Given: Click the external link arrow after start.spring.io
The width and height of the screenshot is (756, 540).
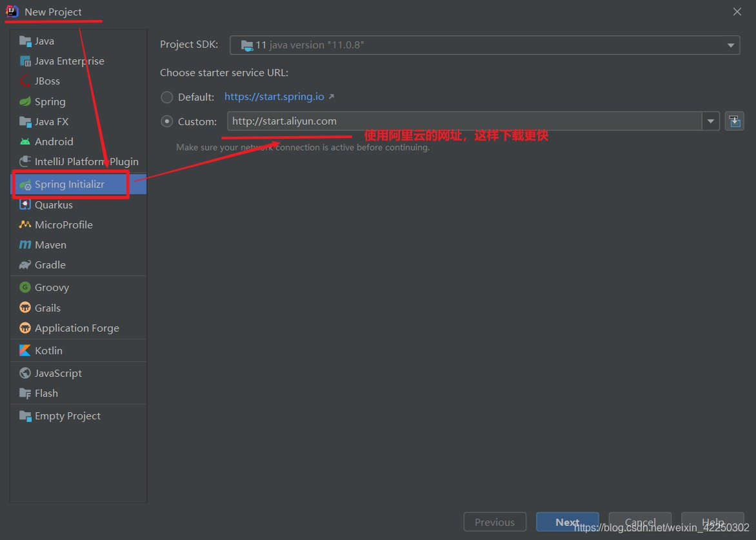Looking at the screenshot, I should [x=331, y=97].
